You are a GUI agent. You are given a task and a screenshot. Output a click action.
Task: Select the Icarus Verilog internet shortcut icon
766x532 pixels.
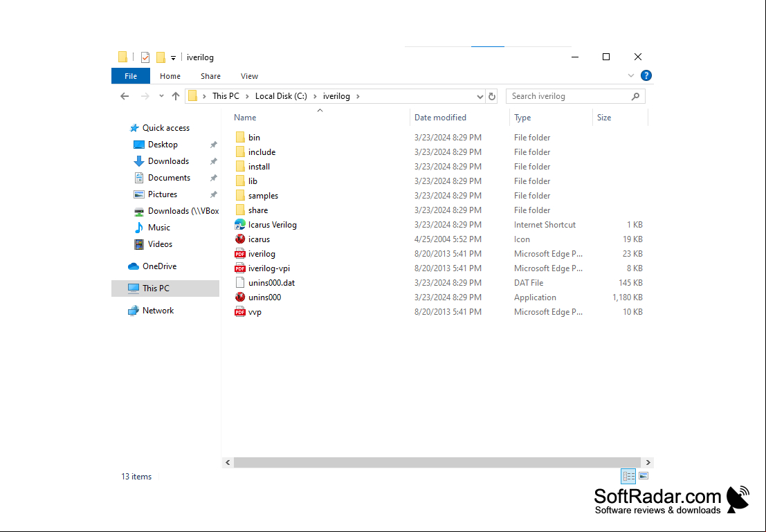click(240, 225)
